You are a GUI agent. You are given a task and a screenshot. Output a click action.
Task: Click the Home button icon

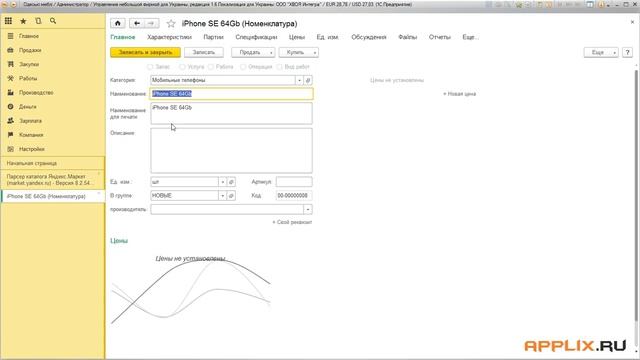[x=118, y=24]
